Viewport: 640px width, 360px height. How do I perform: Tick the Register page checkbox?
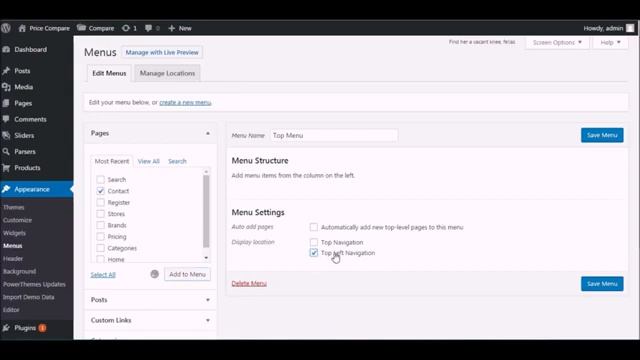[x=100, y=202]
